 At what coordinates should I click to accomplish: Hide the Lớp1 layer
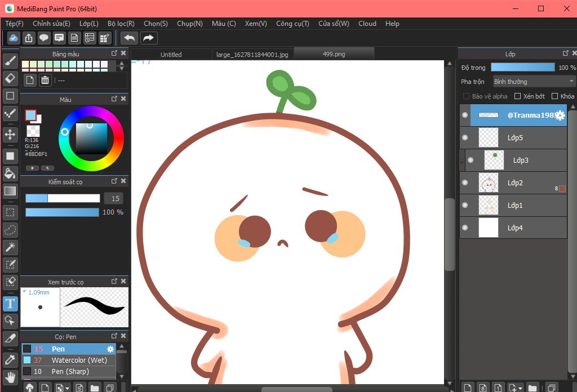(465, 205)
